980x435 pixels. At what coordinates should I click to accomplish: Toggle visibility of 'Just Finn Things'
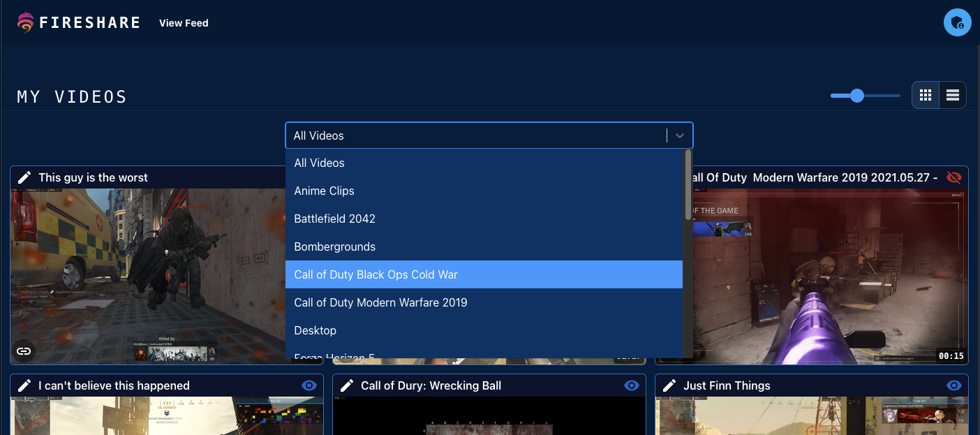(x=954, y=385)
